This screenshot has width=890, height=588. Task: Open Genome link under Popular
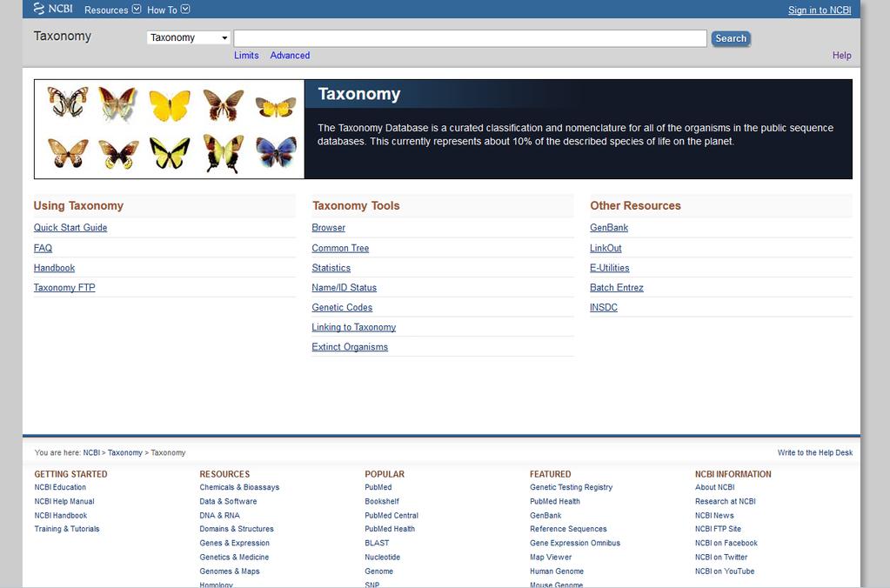378,571
